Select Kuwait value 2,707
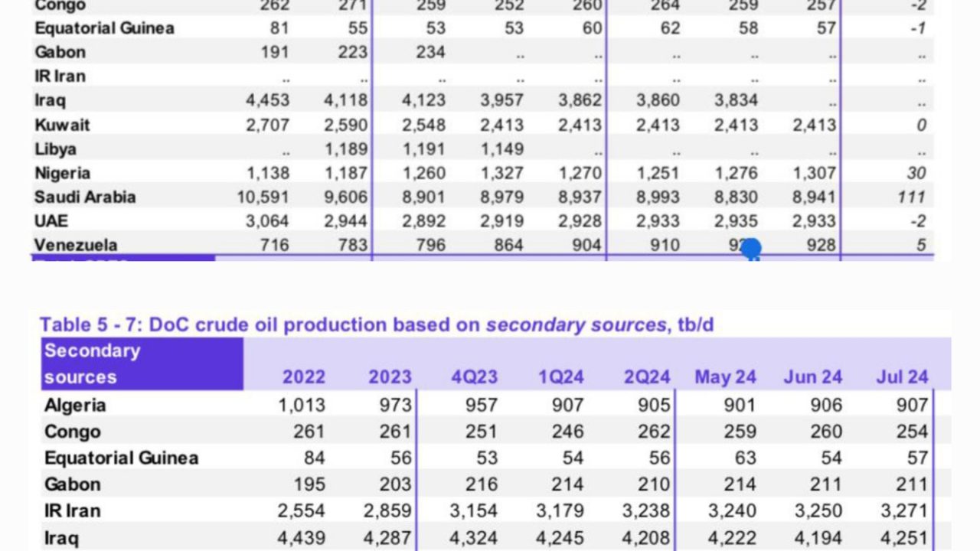 point(267,125)
